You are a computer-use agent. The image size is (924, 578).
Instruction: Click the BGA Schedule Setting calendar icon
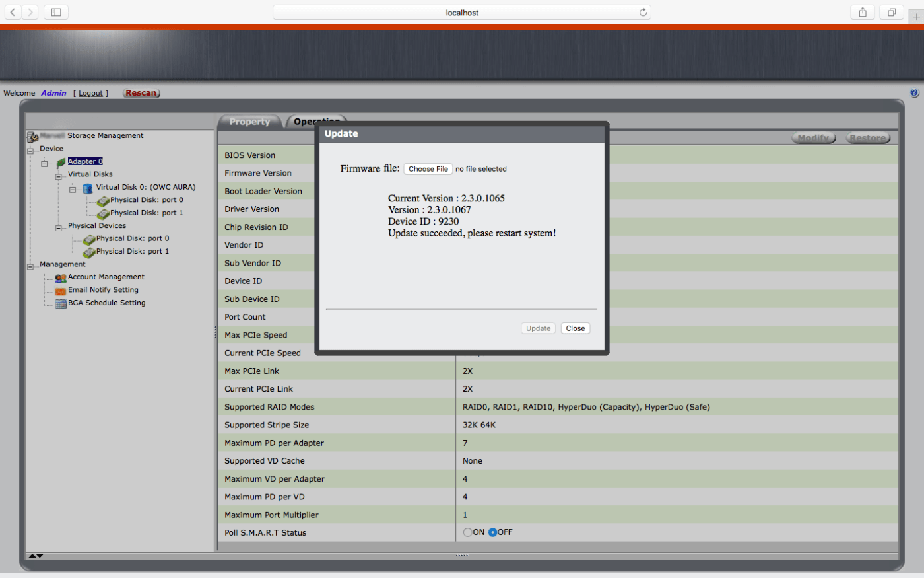click(61, 304)
